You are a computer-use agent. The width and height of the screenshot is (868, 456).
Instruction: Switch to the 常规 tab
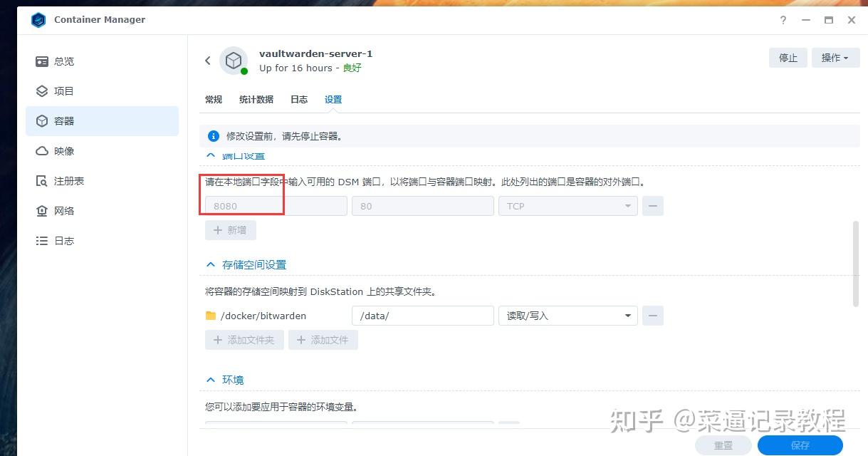(214, 100)
